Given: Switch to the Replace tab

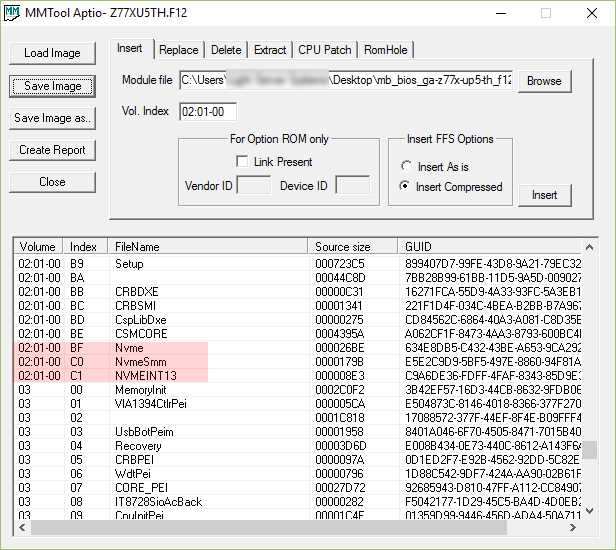Looking at the screenshot, I should pos(179,50).
